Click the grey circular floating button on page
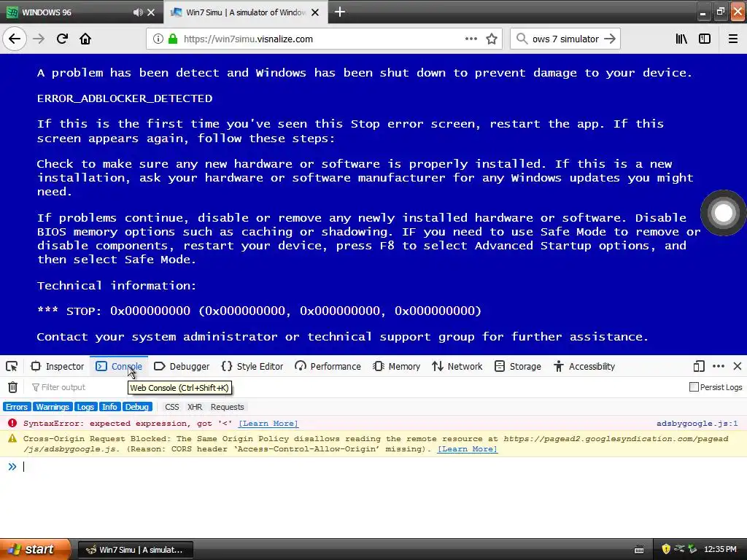The height and width of the screenshot is (560, 747). pyautogui.click(x=723, y=213)
